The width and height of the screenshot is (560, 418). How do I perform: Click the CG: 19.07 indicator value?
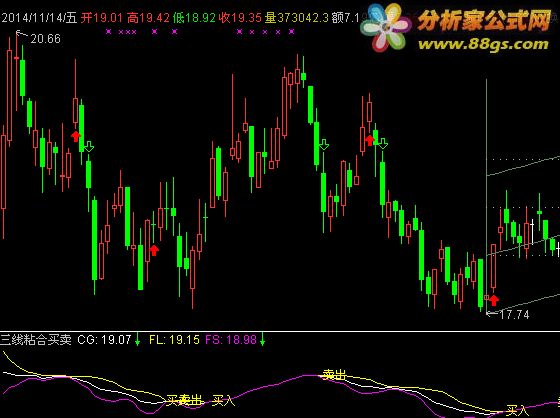click(104, 339)
